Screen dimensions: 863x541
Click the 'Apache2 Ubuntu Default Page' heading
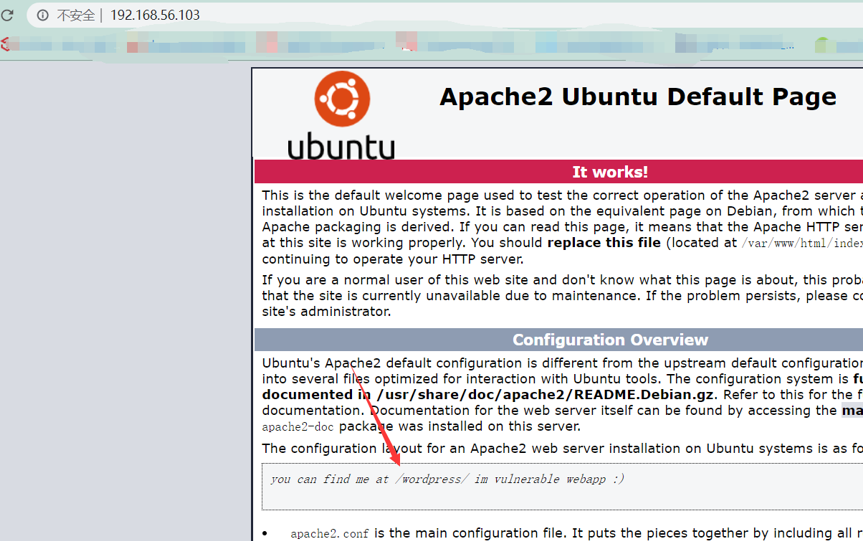[638, 97]
